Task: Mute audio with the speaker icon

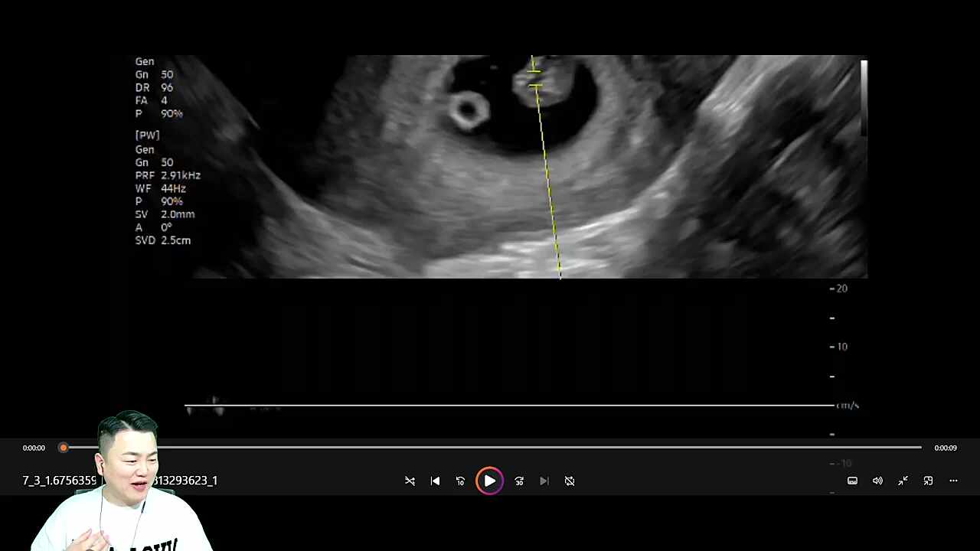Action: coord(877,481)
